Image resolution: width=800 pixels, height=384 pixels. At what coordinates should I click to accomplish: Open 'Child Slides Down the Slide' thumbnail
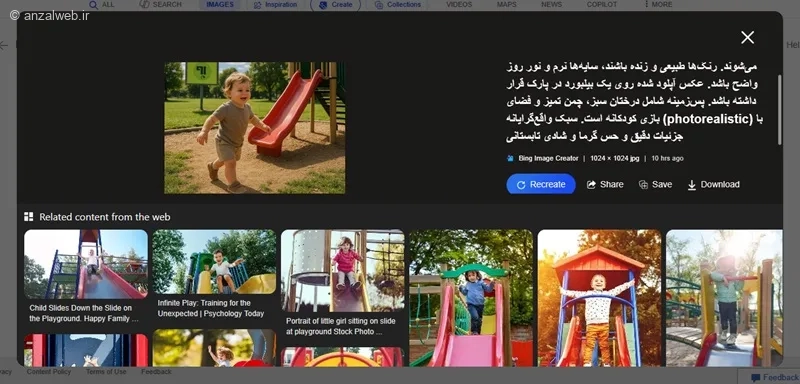click(x=86, y=264)
